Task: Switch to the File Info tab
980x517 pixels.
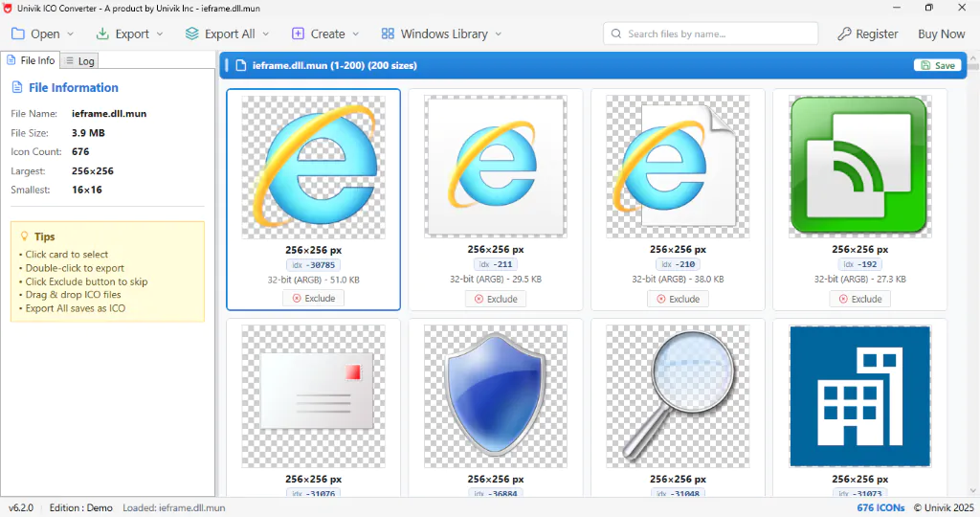Action: 31,60
